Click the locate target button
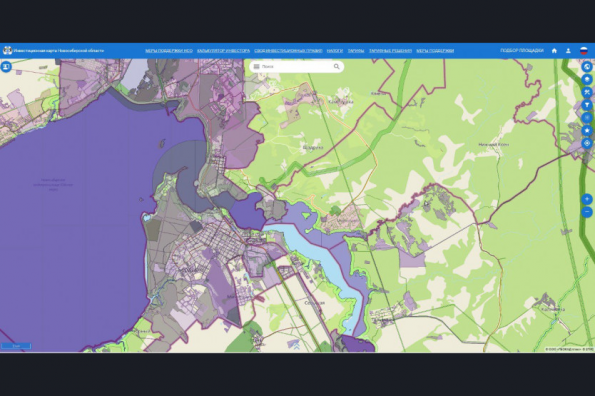The width and height of the screenshot is (595, 396). pos(587,143)
